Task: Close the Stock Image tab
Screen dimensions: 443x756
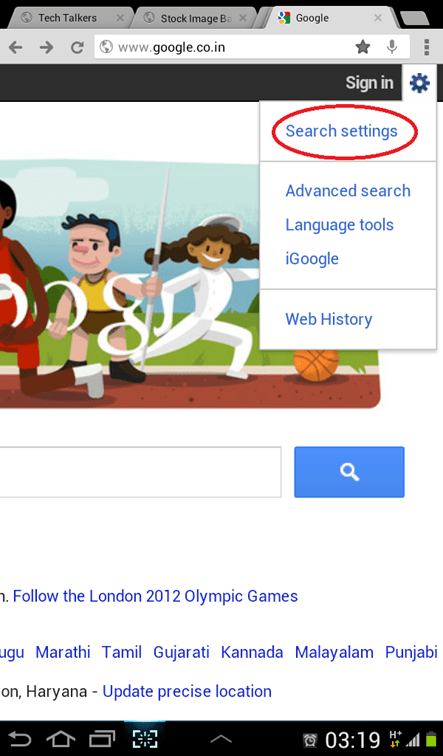Action: click(x=243, y=18)
